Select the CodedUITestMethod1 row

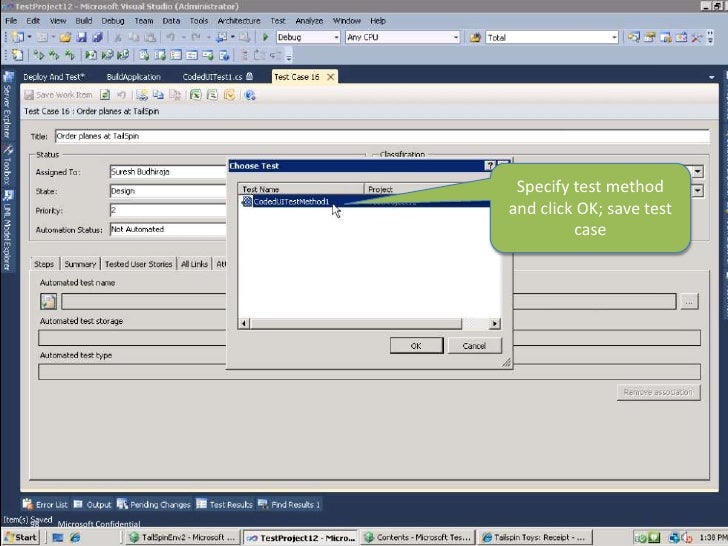[364, 202]
